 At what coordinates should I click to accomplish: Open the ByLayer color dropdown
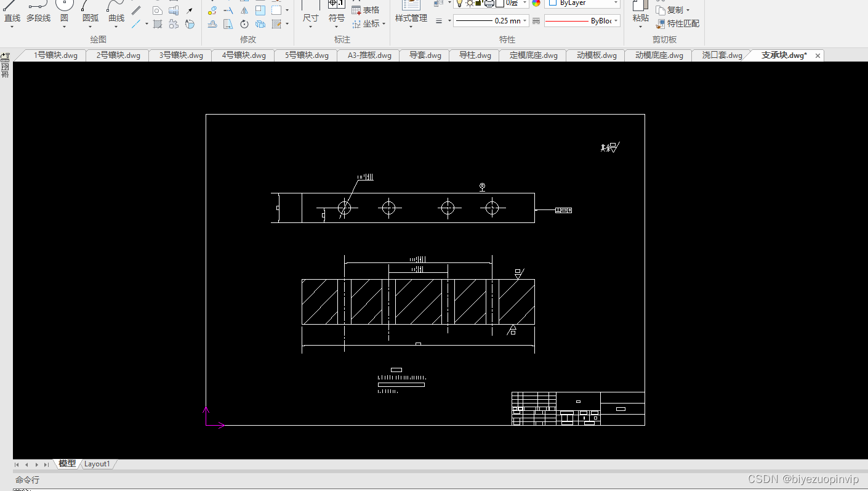click(x=582, y=3)
